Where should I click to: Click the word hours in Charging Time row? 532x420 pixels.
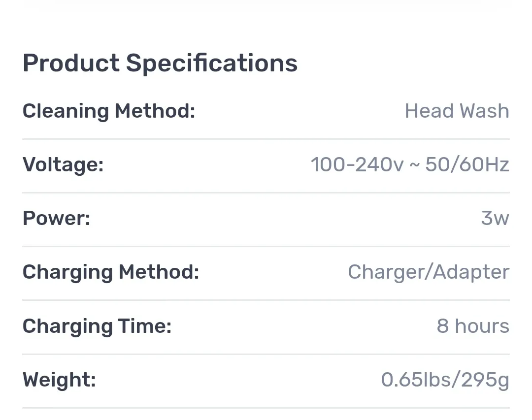482,326
